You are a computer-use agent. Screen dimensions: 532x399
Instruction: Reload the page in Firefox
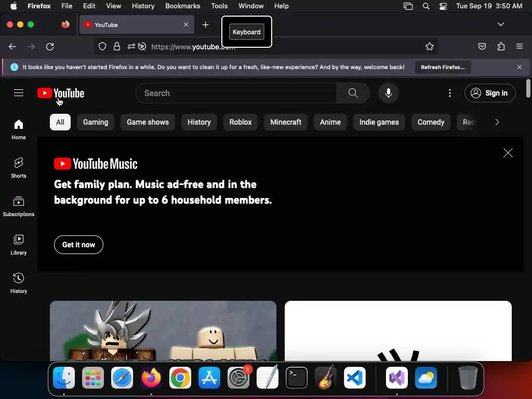pos(50,46)
